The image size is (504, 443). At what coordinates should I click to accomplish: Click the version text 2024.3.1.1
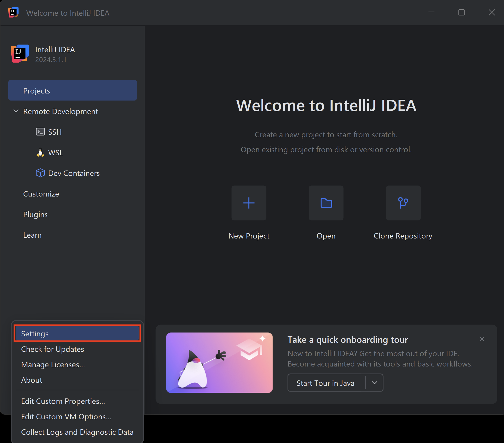(51, 59)
